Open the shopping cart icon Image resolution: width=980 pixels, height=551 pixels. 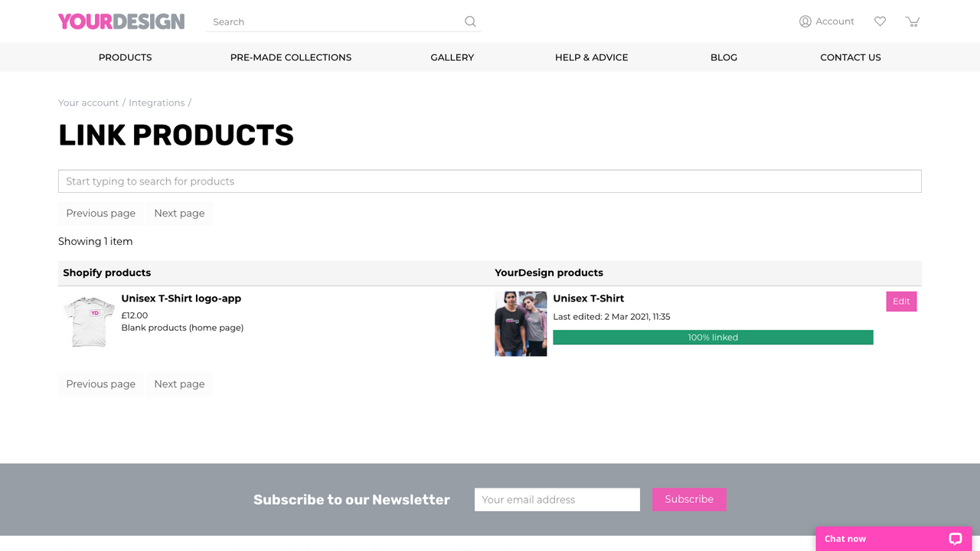coord(913,21)
